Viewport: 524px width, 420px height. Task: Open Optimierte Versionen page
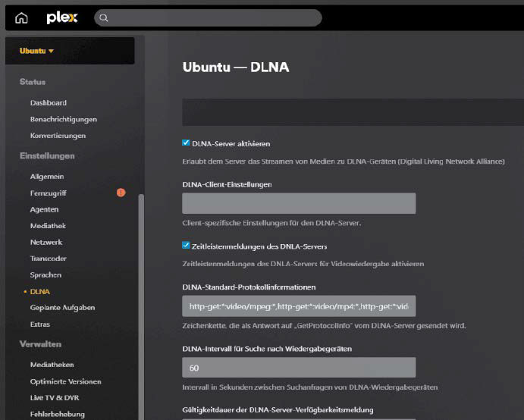point(65,381)
